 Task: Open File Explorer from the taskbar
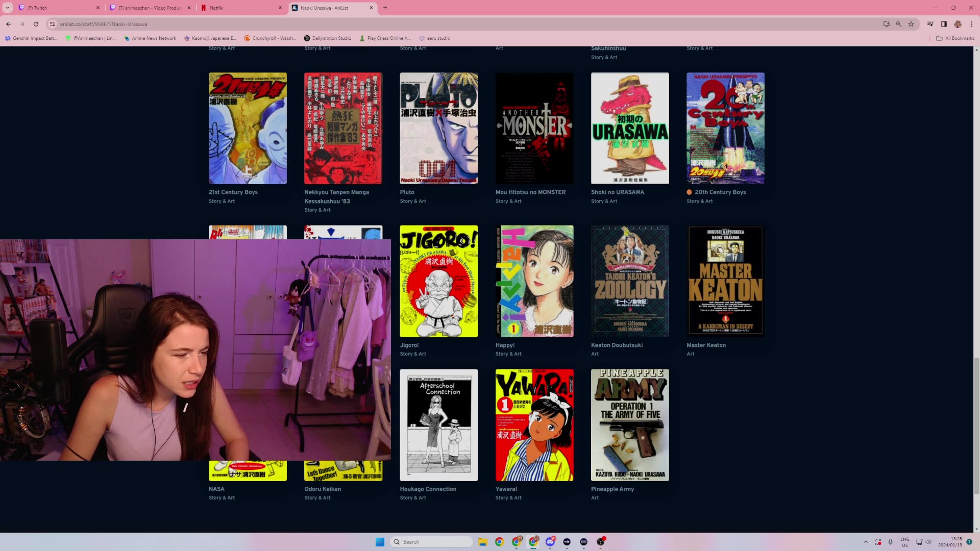[x=482, y=542]
